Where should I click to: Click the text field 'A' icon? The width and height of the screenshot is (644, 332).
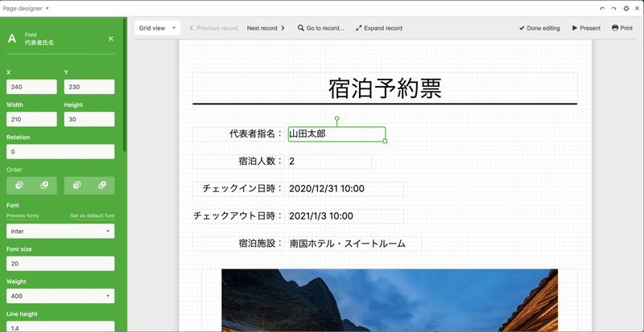tap(12, 39)
